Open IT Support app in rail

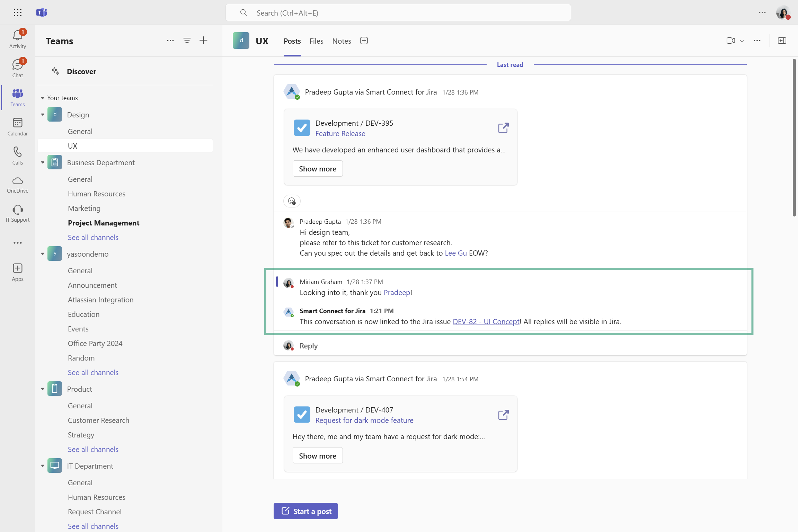click(x=18, y=213)
